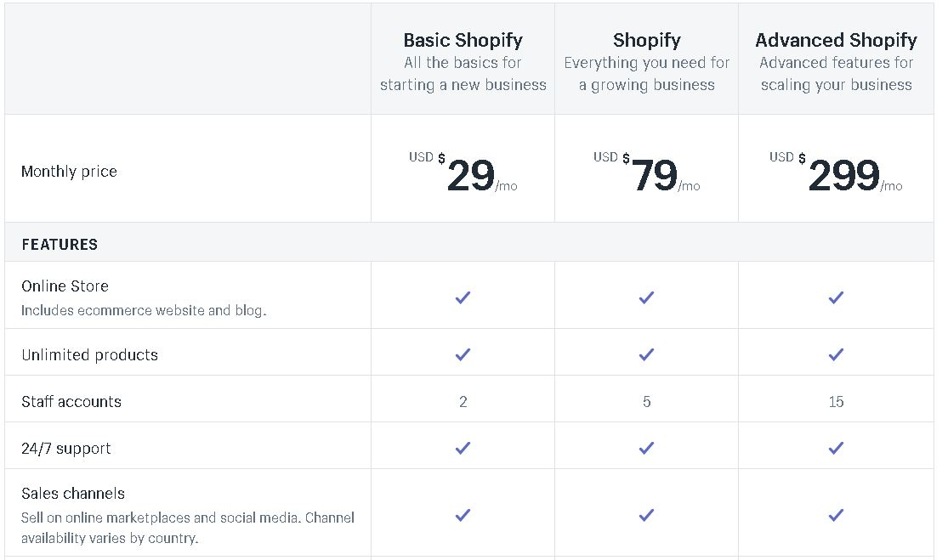
Task: Click the $29 per month price
Action: point(463,173)
